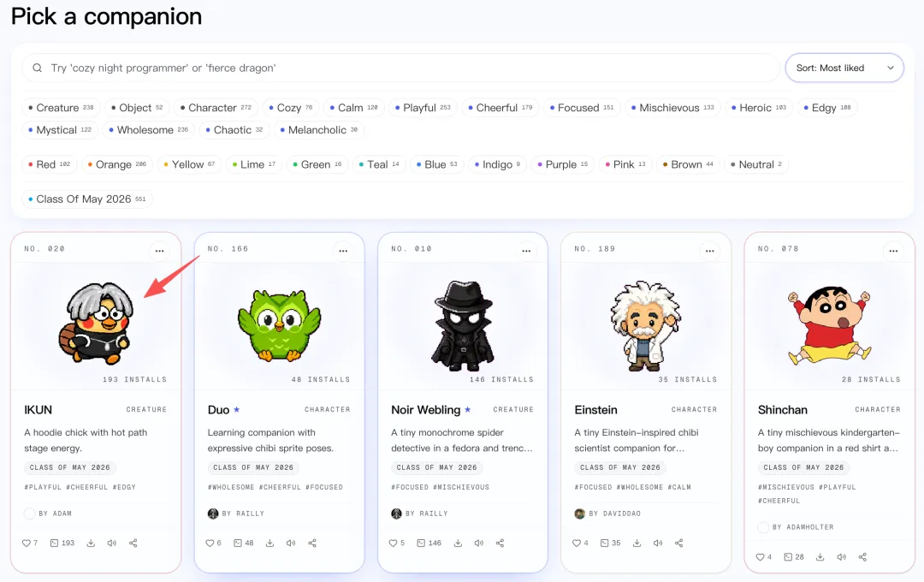
Task: Toggle the Mischievous filter chip
Action: coord(672,108)
